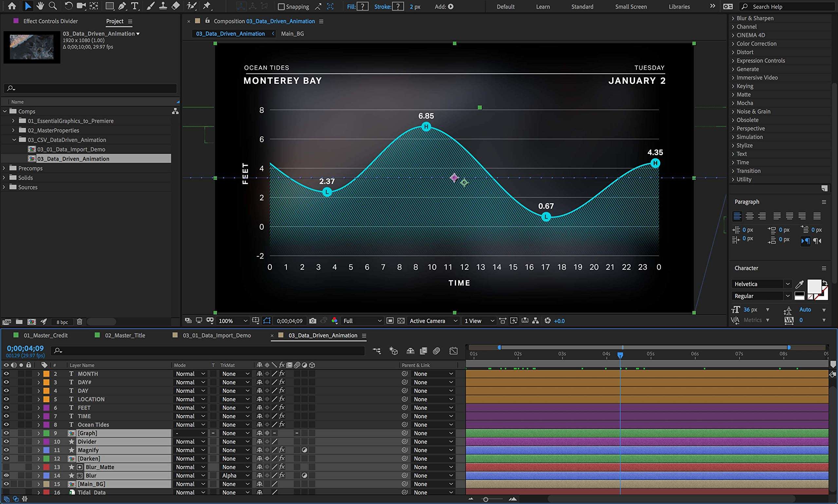This screenshot has width=838, height=504.
Task: Open the character fill color swatch
Action: point(814,287)
